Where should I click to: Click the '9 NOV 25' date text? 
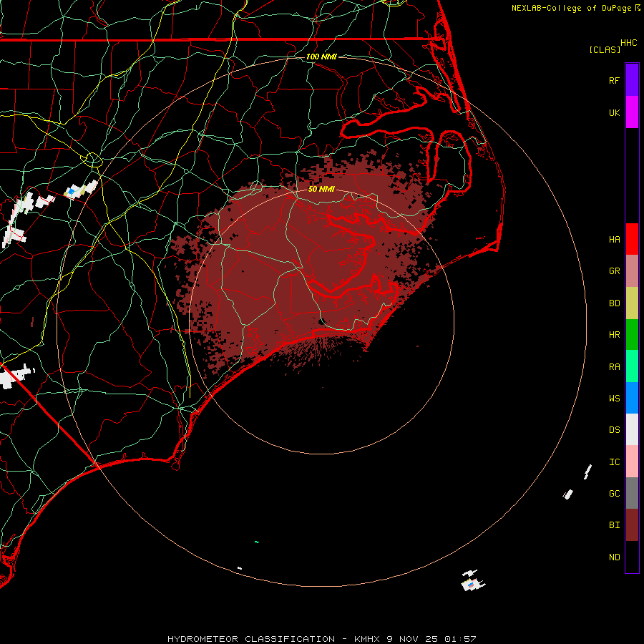pyautogui.click(x=412, y=639)
